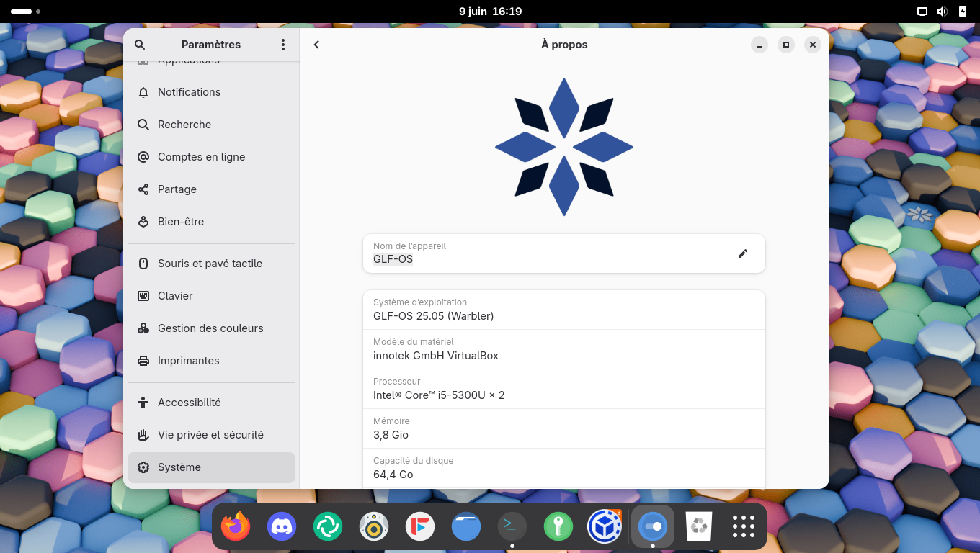
Task: Click the printer icon next to Imprimantes
Action: 143,361
